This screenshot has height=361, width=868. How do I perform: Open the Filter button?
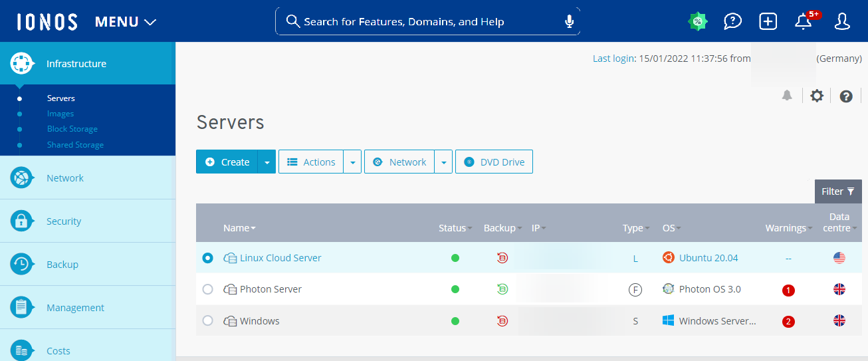837,191
